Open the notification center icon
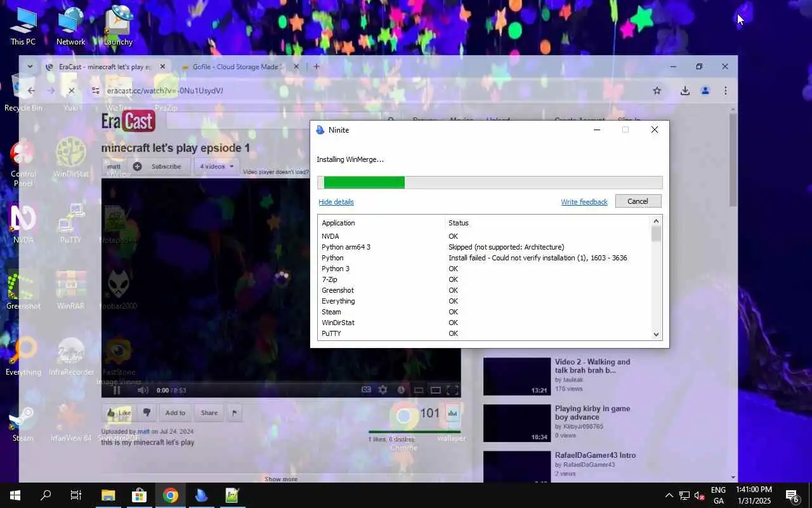The image size is (812, 508). coord(792,495)
